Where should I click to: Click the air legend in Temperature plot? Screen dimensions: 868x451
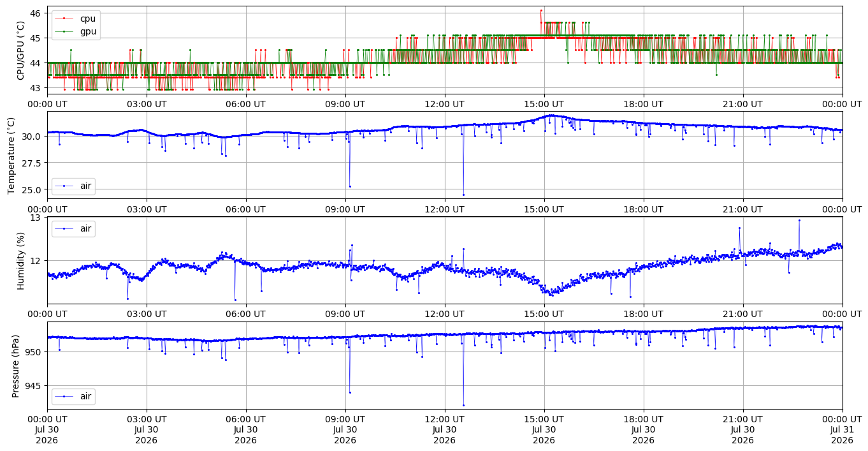[x=73, y=186]
